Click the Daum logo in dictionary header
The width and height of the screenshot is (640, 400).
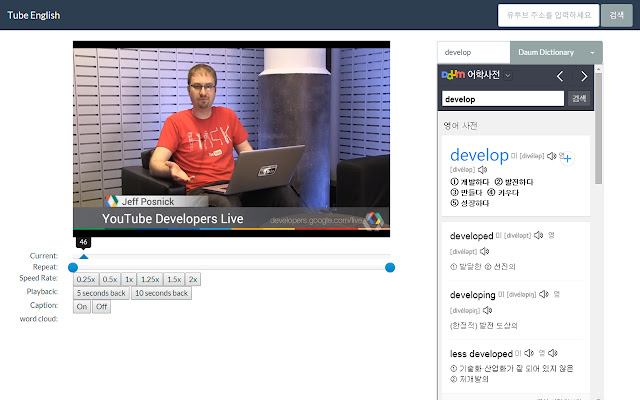tap(453, 75)
